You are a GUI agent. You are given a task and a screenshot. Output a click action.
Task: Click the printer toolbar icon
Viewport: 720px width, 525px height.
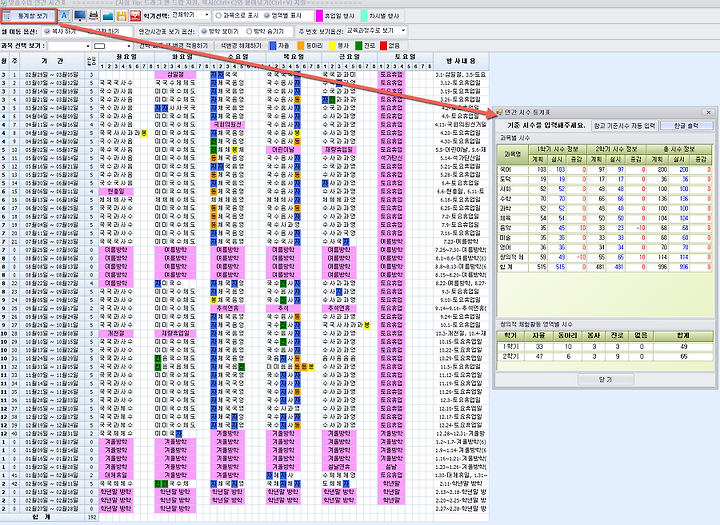(x=94, y=16)
